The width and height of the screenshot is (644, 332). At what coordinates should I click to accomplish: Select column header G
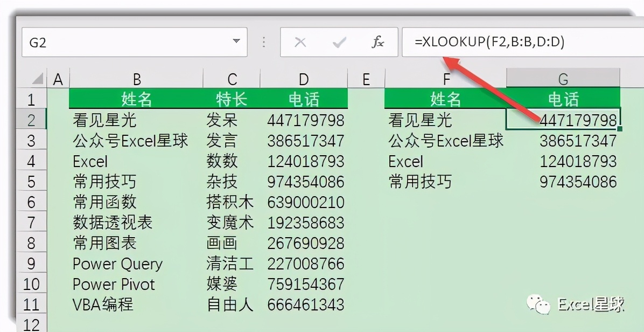point(563,77)
